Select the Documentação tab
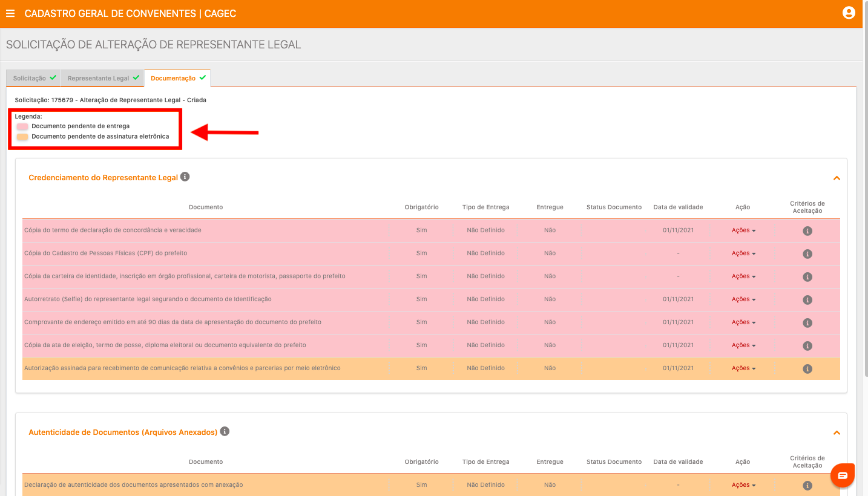The image size is (868, 496). [x=177, y=79]
